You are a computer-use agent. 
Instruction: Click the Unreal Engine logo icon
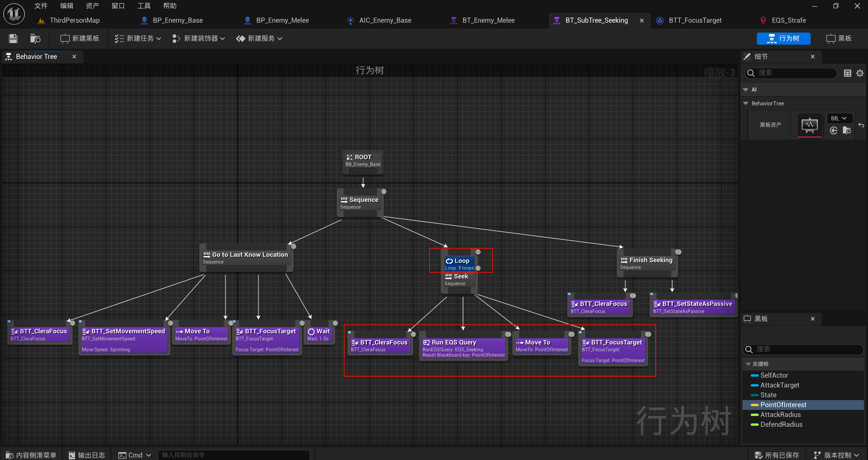[14, 14]
